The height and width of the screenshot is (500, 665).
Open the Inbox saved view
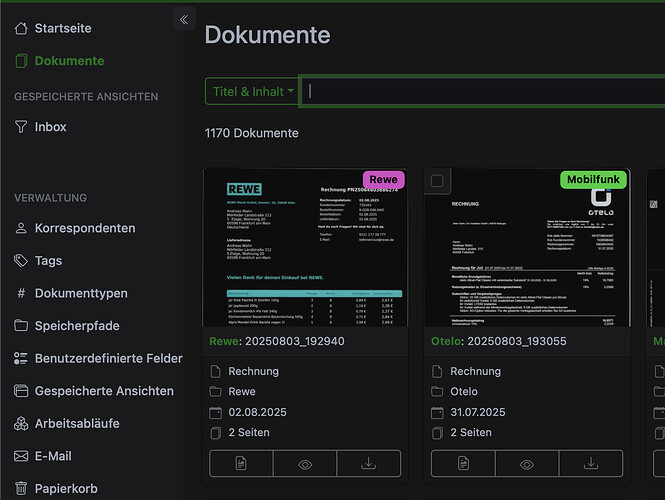click(x=50, y=127)
